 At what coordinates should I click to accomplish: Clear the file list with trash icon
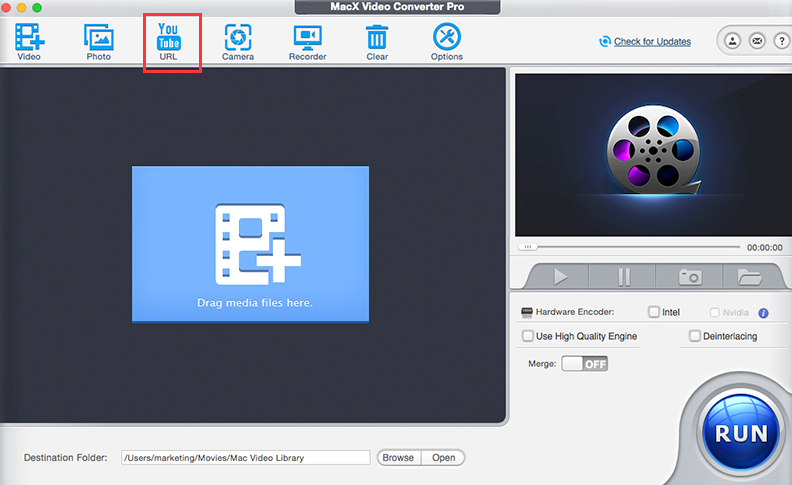(377, 42)
